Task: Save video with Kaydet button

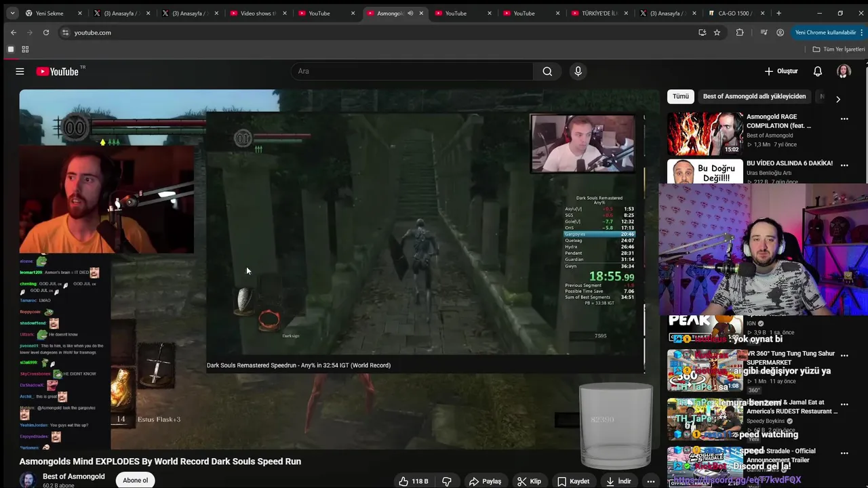Action: click(573, 481)
